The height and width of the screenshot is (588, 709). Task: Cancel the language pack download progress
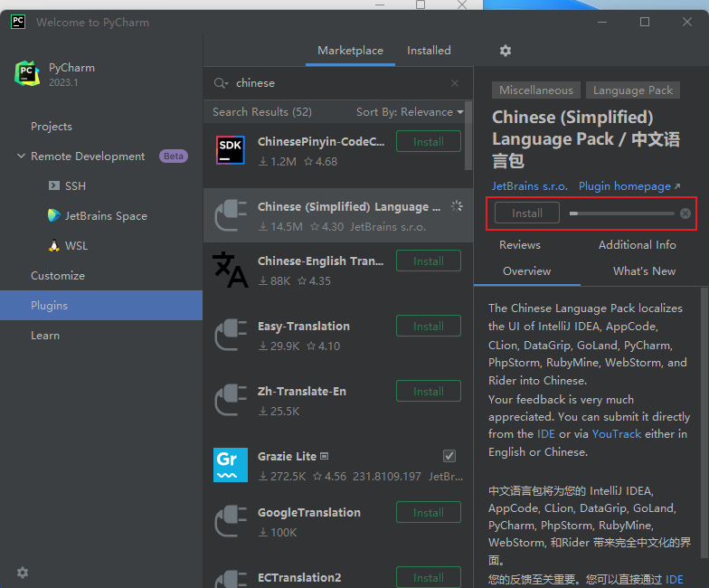tap(685, 213)
